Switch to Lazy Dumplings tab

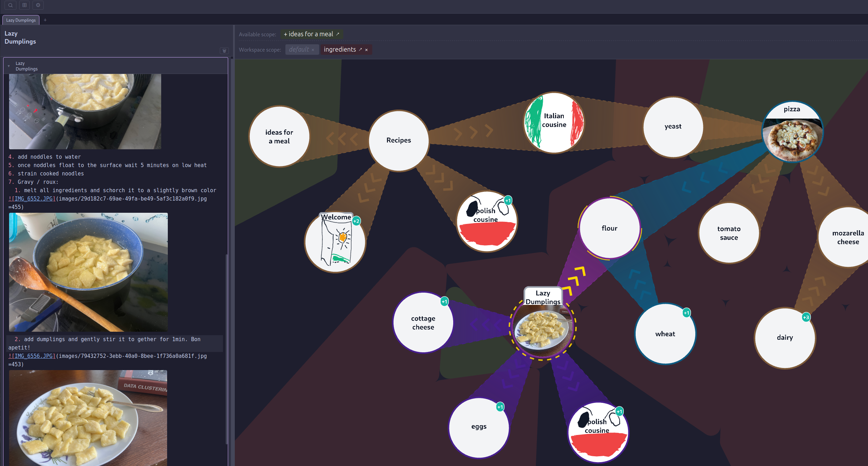[21, 20]
